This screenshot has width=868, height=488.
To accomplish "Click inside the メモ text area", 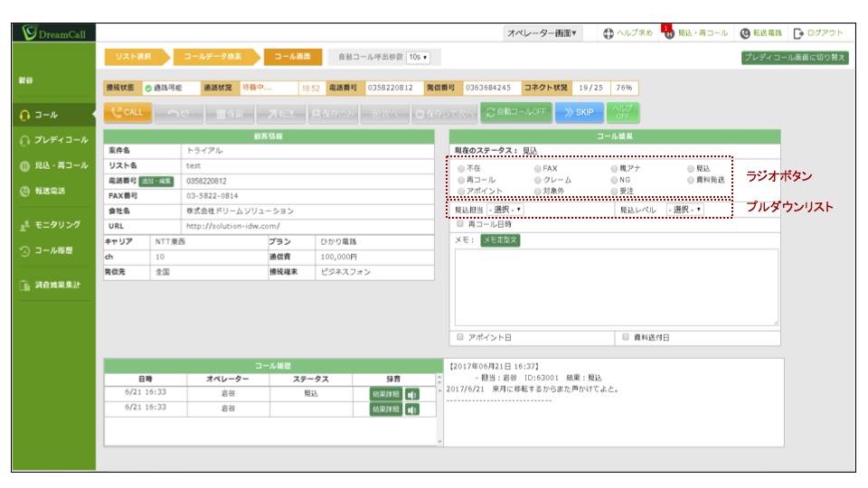I will (615, 286).
